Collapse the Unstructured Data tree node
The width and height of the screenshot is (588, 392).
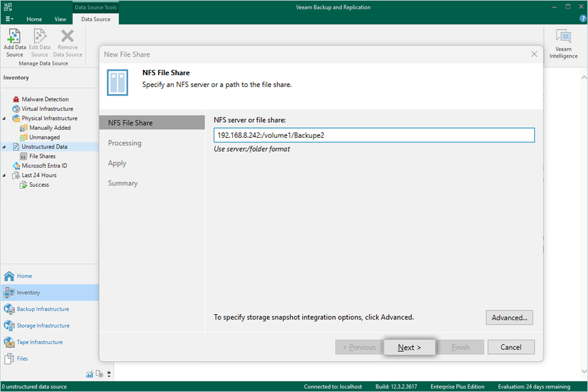(4, 147)
